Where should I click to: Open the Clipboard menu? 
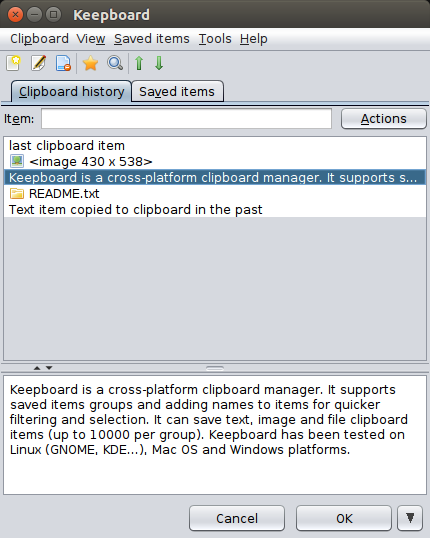(39, 39)
